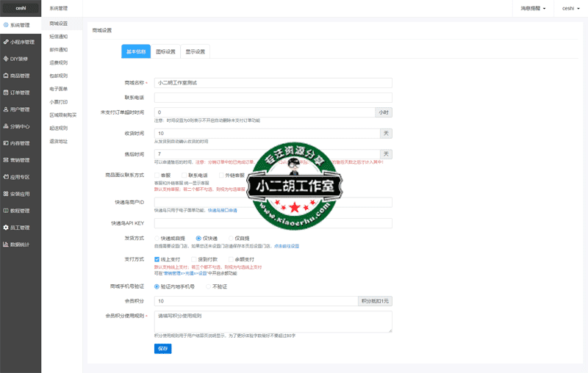The image size is (588, 373).
Task: Select the 仅快递 delivery radio
Action: (198, 238)
